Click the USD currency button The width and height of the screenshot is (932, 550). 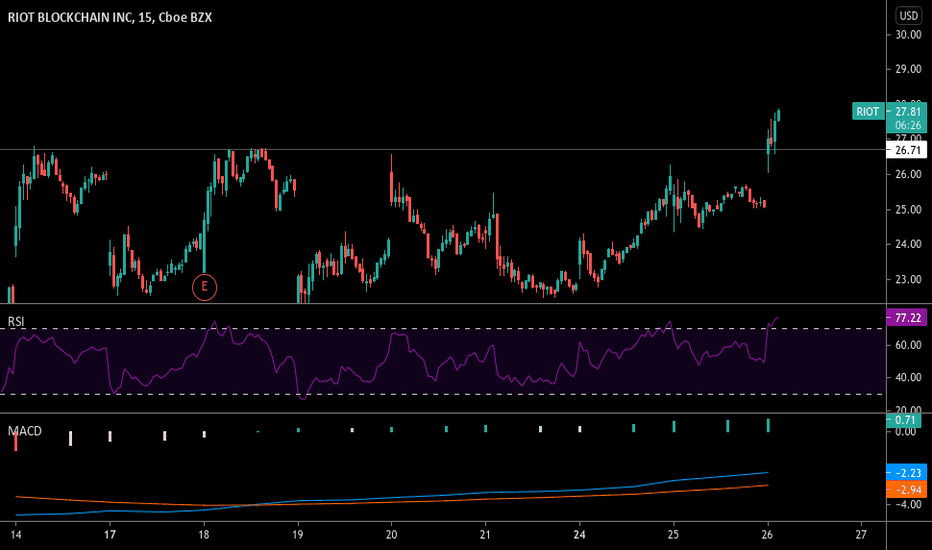point(908,16)
